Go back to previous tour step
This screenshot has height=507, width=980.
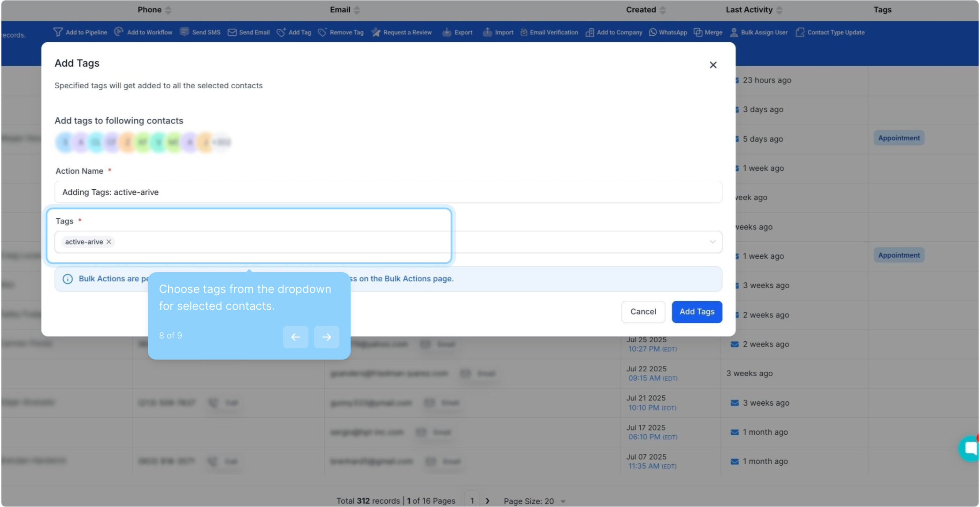point(296,337)
